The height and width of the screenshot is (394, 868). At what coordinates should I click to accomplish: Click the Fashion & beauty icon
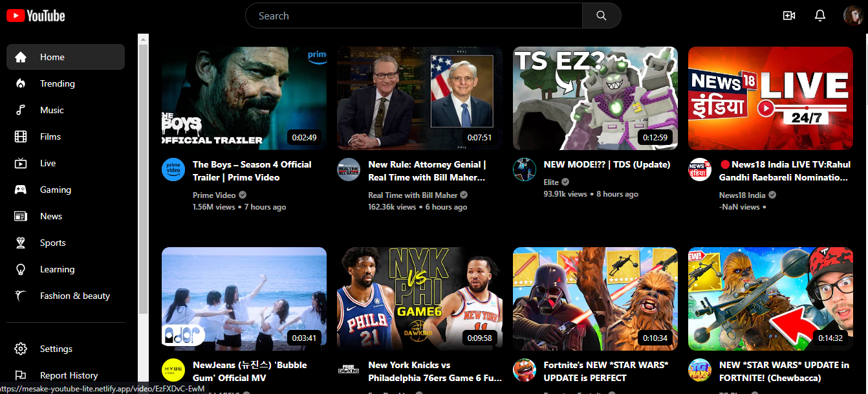pos(21,296)
